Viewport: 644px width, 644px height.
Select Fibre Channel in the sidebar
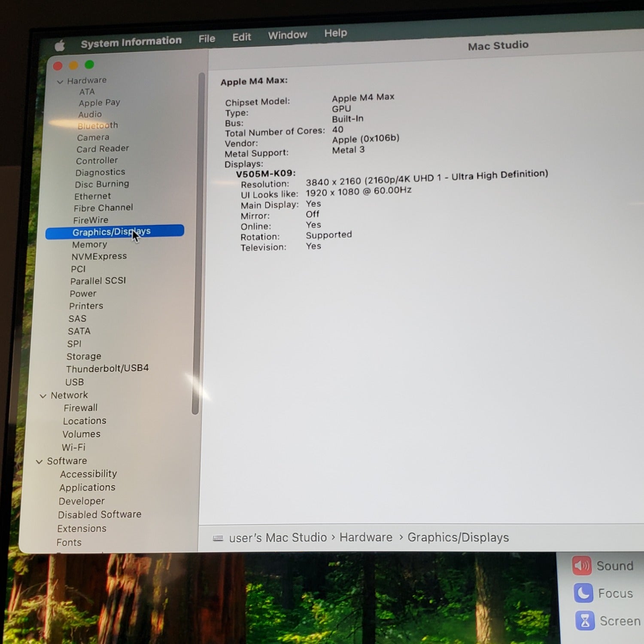[x=103, y=208]
